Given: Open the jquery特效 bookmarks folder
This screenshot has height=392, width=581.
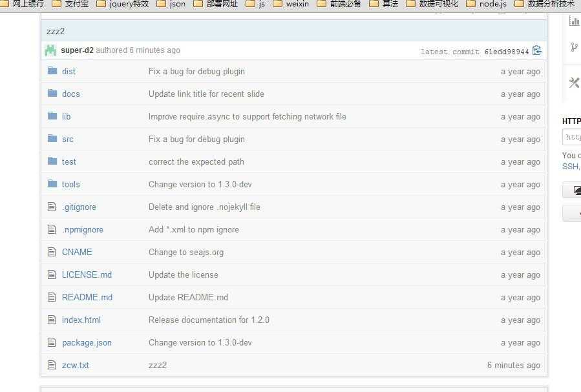Looking at the screenshot, I should 123,4.
